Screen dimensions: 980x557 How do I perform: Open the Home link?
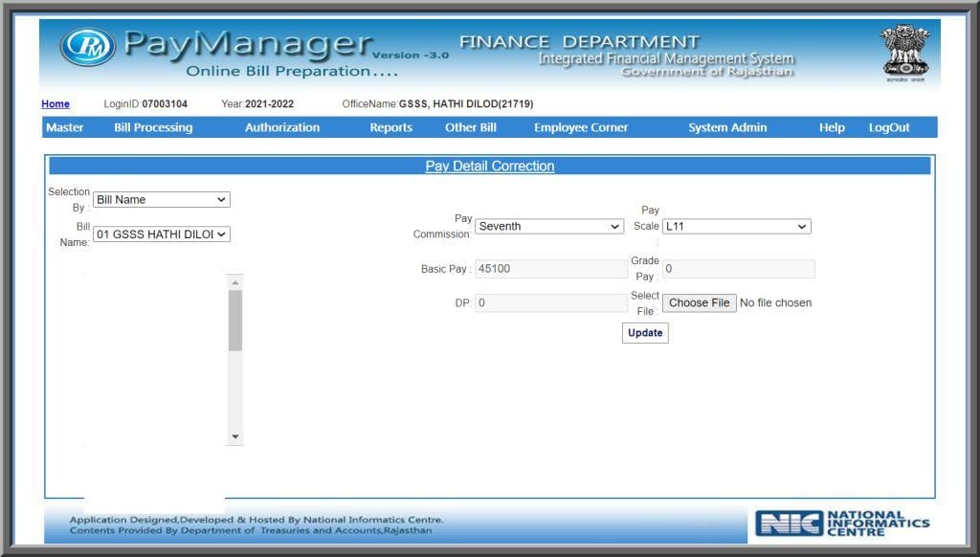tap(55, 103)
